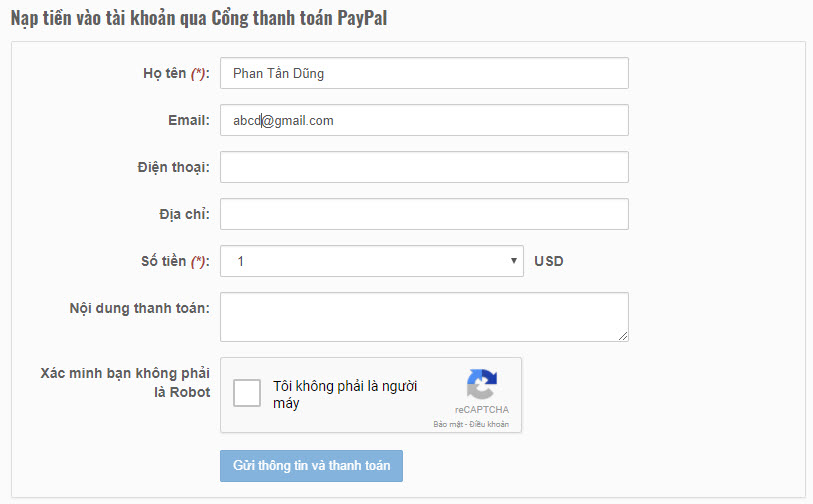Click inside the Email input field

424,120
